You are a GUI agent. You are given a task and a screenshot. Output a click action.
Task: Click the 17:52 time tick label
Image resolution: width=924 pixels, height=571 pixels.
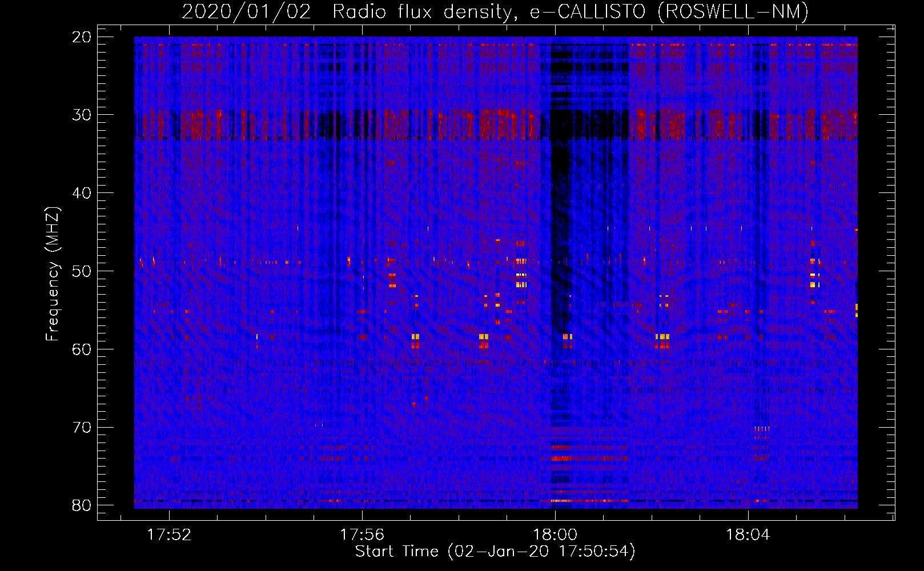(169, 535)
